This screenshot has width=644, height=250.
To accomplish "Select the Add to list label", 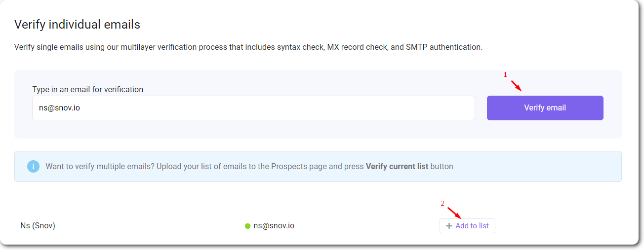I will tap(472, 226).
